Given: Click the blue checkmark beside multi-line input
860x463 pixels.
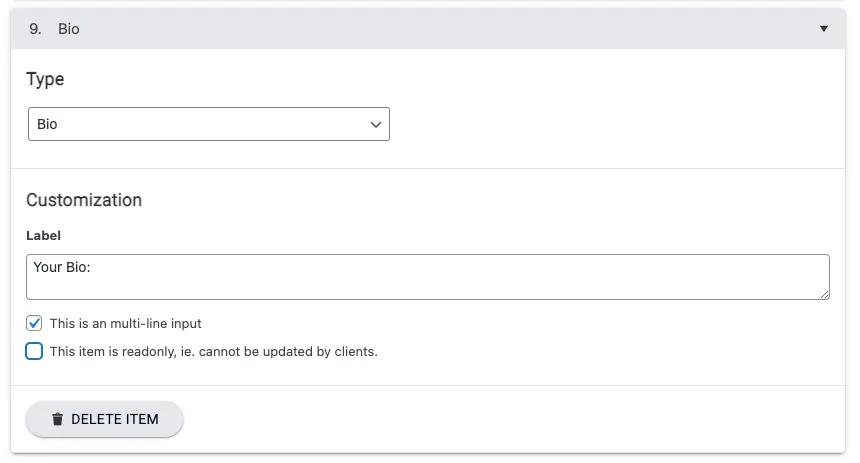Looking at the screenshot, I should [x=34, y=323].
